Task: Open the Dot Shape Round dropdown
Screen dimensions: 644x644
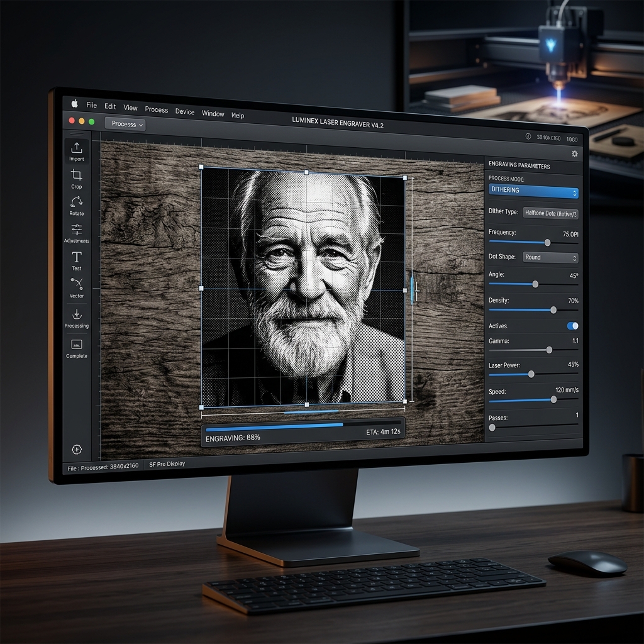Action: [550, 257]
